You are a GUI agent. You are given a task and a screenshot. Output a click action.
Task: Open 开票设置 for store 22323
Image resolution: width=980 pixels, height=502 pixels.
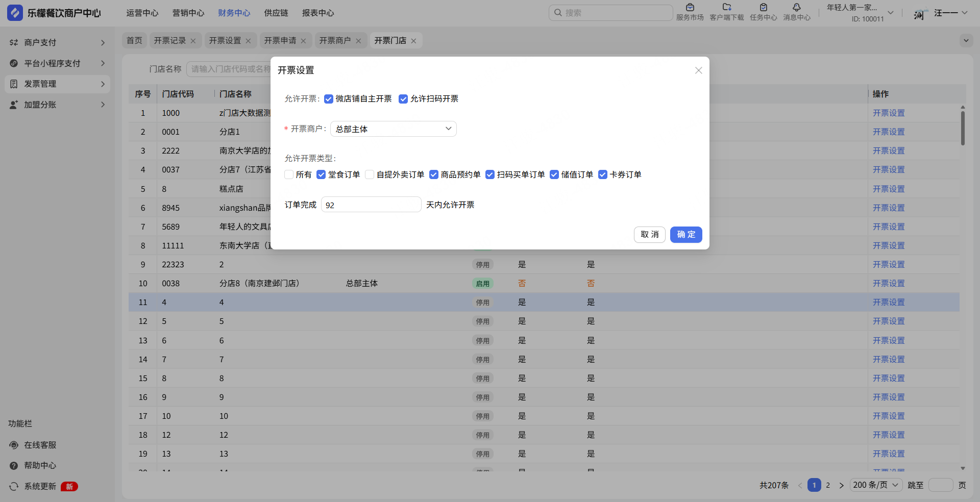click(x=889, y=264)
